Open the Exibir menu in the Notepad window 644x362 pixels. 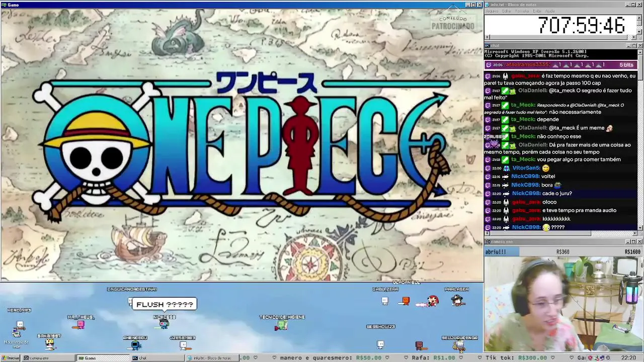537,11
